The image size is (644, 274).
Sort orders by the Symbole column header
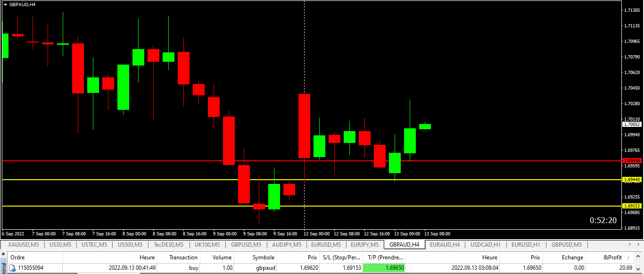[x=263, y=257]
